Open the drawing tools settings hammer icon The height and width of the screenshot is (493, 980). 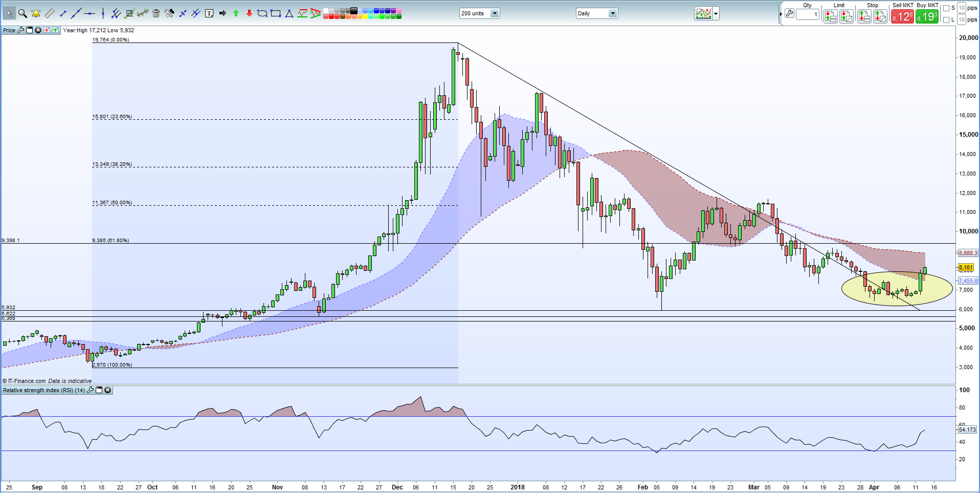click(169, 13)
